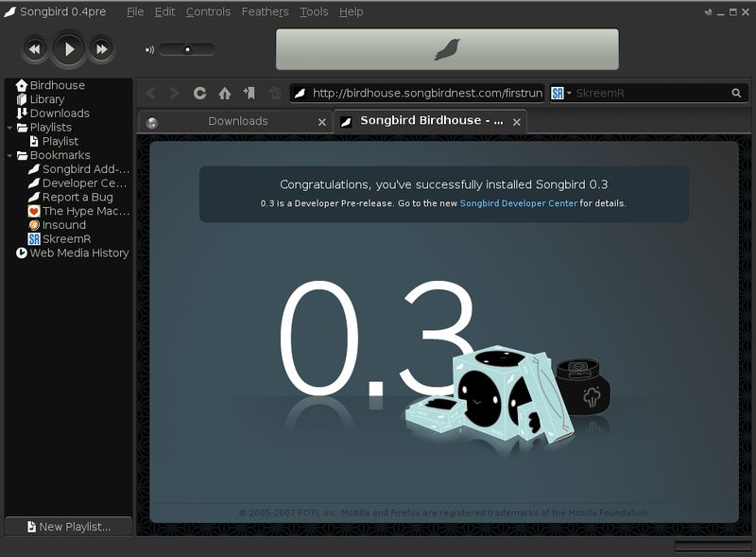
Task: Mute audio using the speaker icon
Action: (x=149, y=49)
